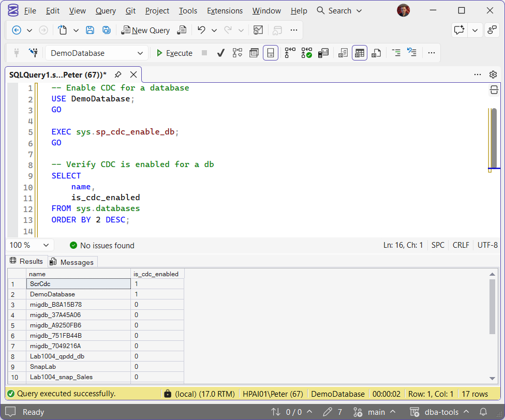Toggle Include Live Query Statistics
This screenshot has height=420, width=505.
tap(306, 53)
